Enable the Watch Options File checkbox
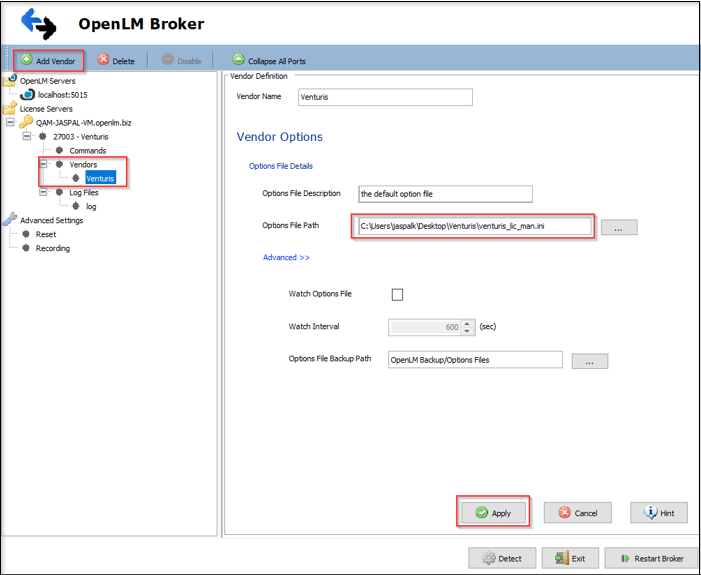 point(397,294)
